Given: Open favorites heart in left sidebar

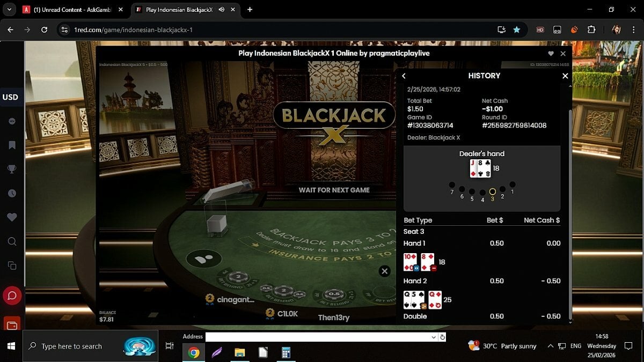Looking at the screenshot, I should pyautogui.click(x=12, y=217).
